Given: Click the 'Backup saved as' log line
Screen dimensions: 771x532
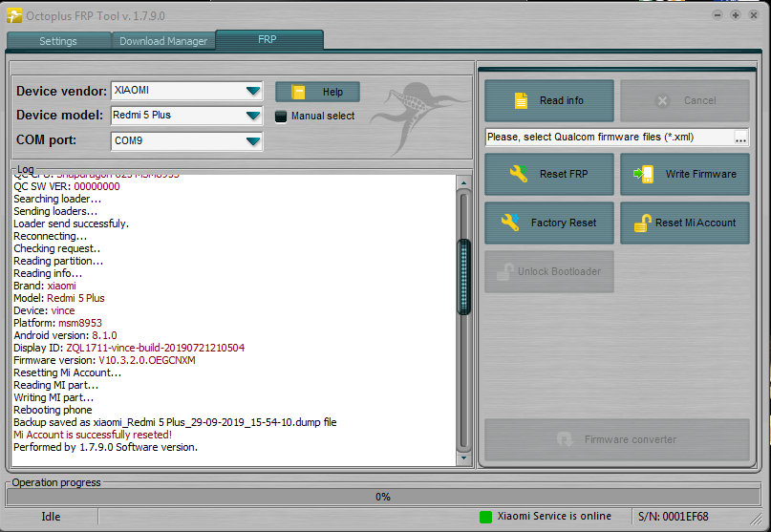Looking at the screenshot, I should 175,422.
